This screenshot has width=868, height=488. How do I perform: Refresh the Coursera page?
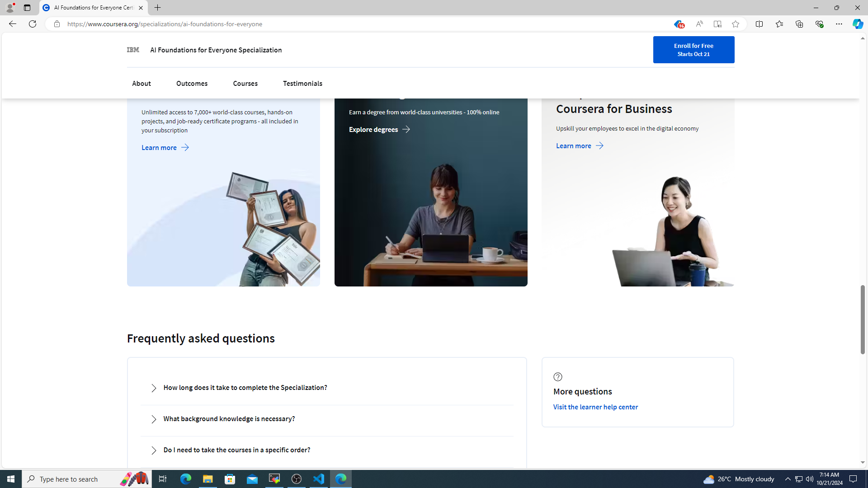point(33,24)
